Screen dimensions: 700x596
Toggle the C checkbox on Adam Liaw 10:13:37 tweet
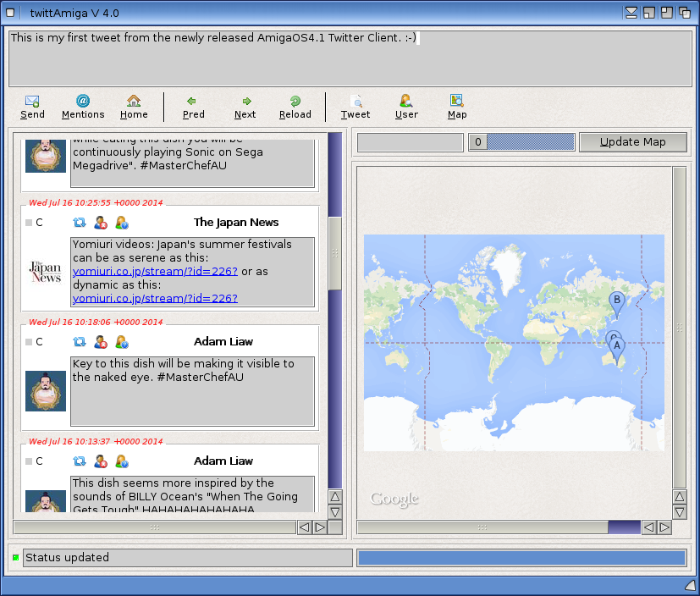29,461
